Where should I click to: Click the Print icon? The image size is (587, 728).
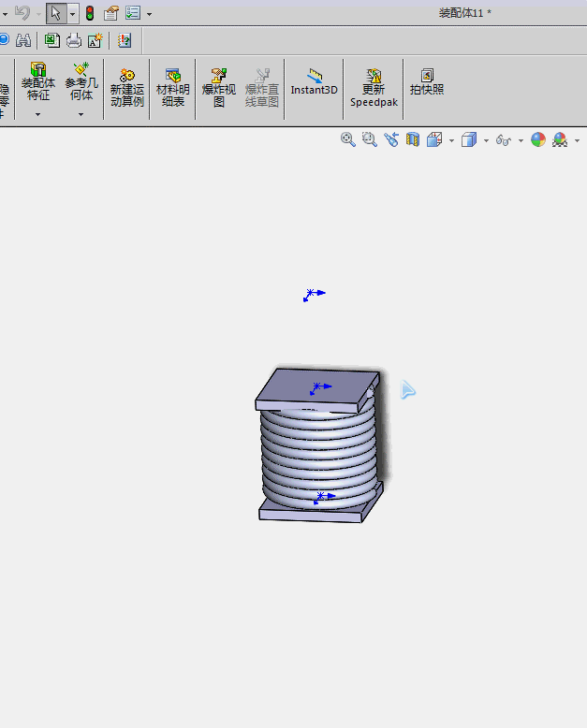click(74, 41)
